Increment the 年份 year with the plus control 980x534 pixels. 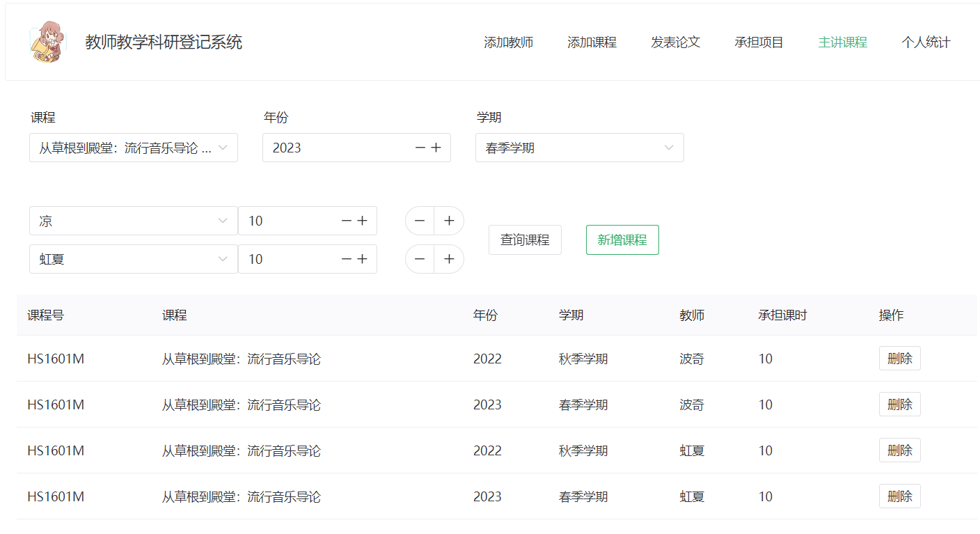click(437, 148)
